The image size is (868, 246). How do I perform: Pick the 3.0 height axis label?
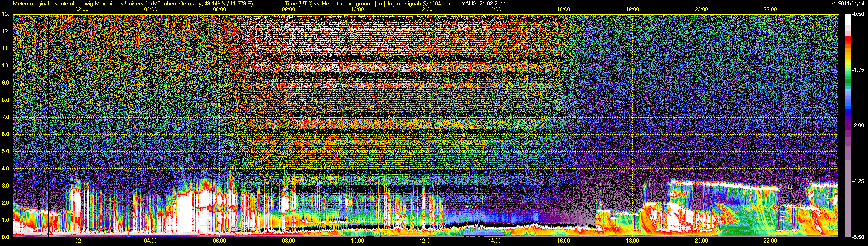(5, 185)
